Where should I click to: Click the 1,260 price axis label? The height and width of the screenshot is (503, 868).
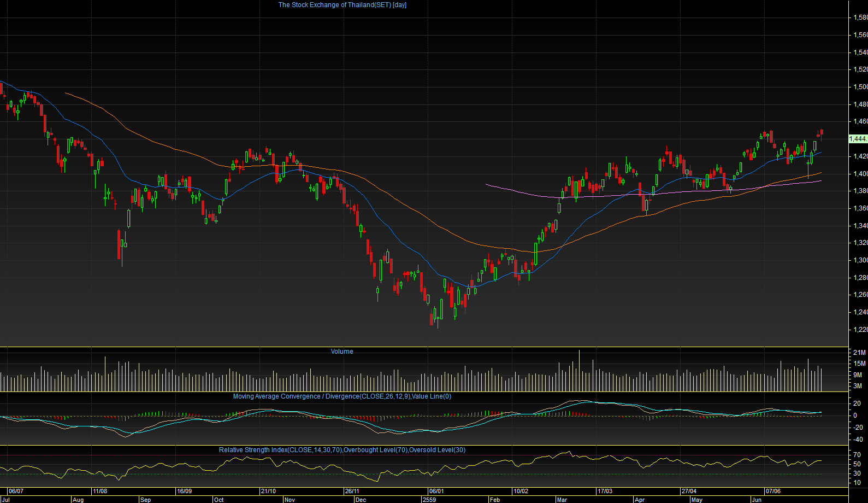coord(860,295)
